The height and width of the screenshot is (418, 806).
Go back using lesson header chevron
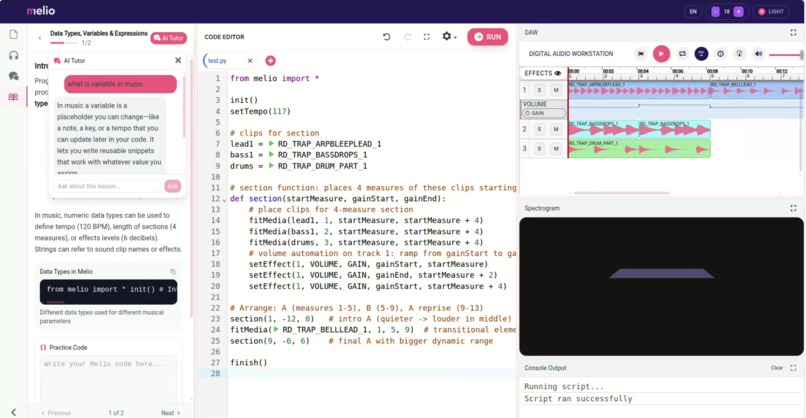(40, 38)
